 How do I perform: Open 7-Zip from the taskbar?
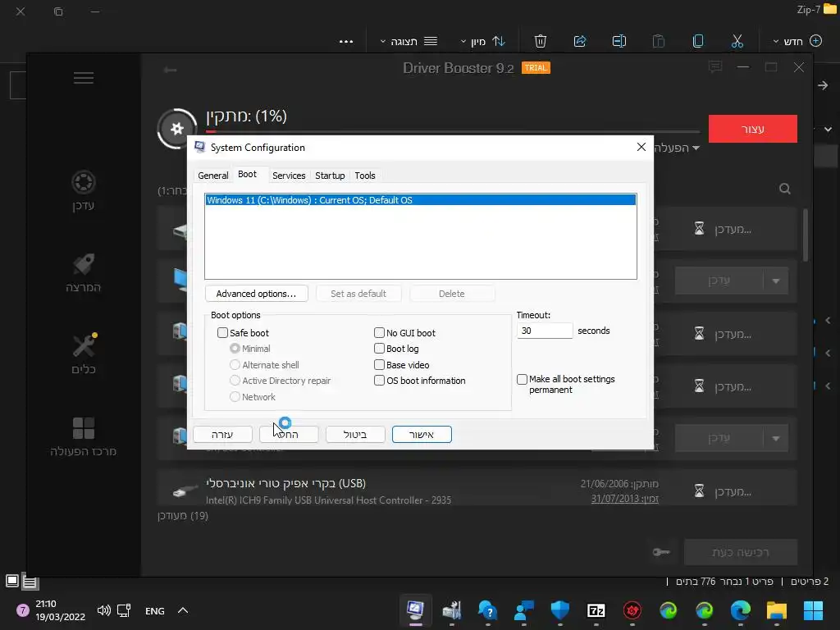tap(596, 610)
